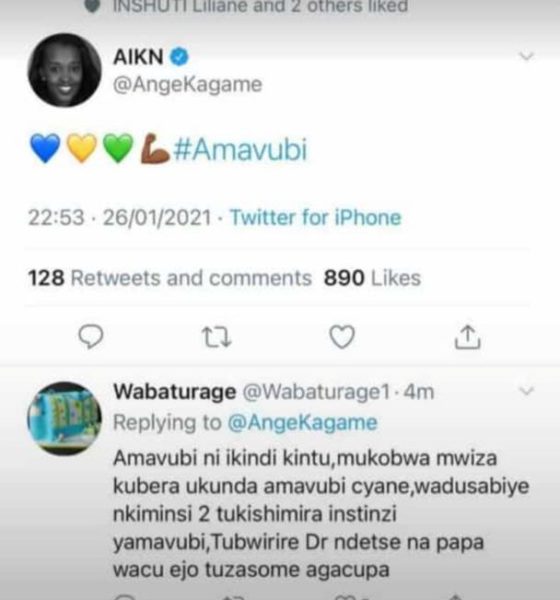The height and width of the screenshot is (600, 560).
Task: Open the Twitter for iPhone link
Action: (x=315, y=217)
